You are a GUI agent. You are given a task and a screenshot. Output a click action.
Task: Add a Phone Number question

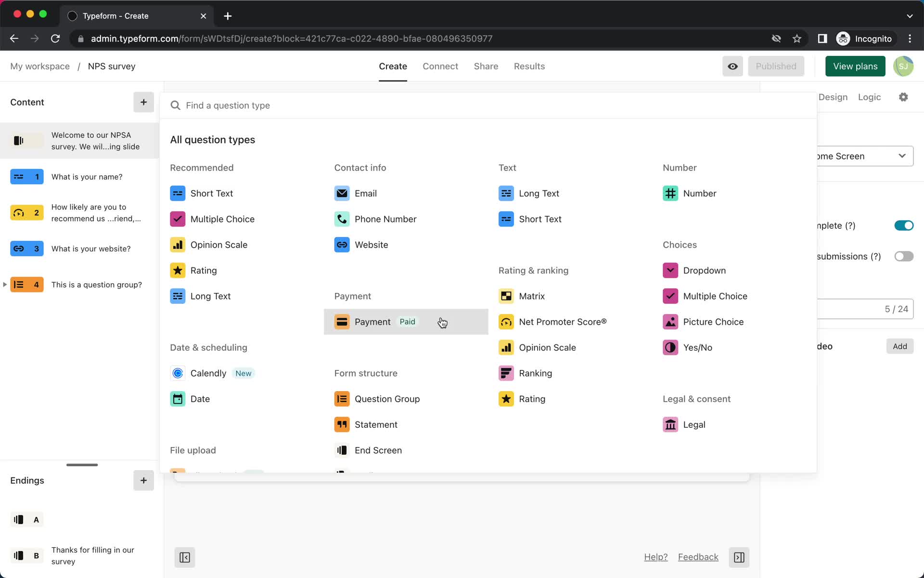pos(375,219)
